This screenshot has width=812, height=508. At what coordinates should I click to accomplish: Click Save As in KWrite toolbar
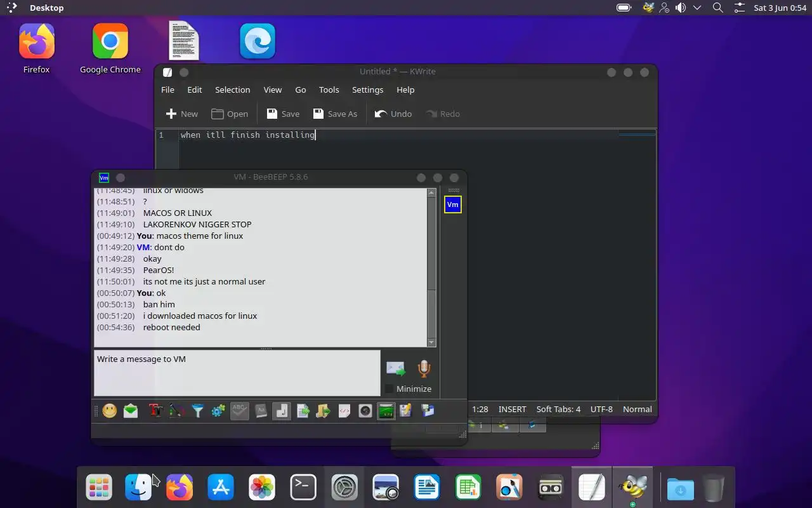click(x=336, y=114)
